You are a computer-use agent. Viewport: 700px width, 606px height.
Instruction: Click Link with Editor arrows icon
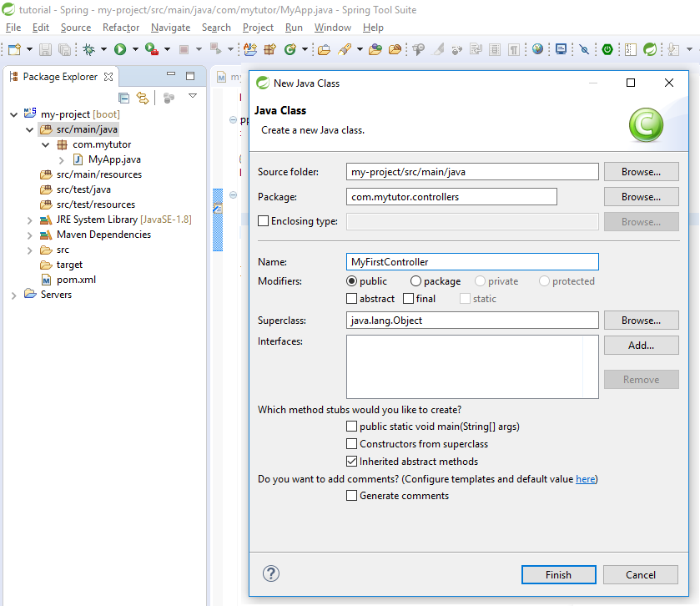[143, 98]
